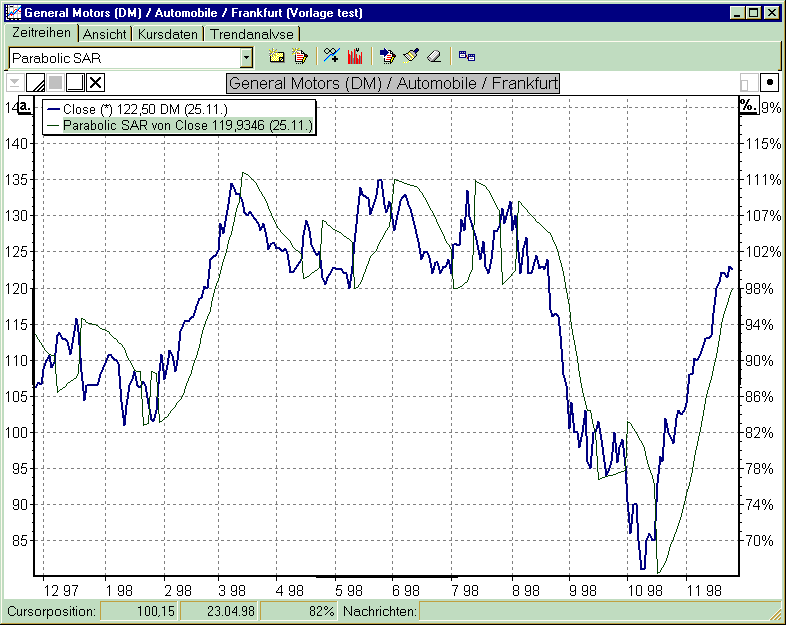This screenshot has height=625, width=786.
Task: Open the Parabolic SAR indicator dropdown
Action: pyautogui.click(x=247, y=58)
